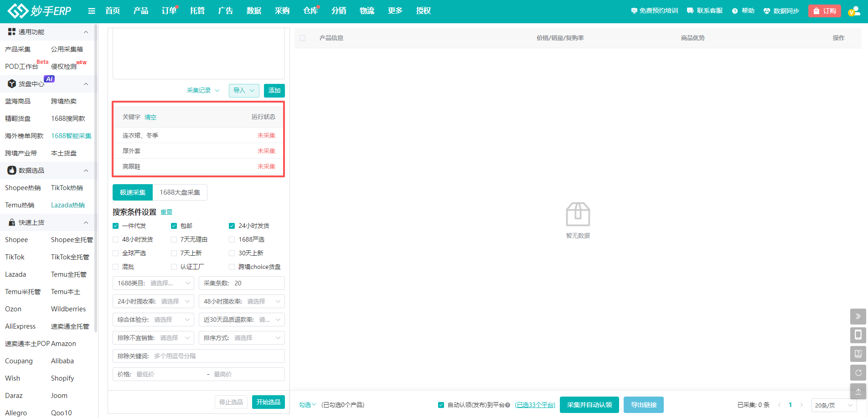Viewport: 868px width, 418px height.
Task: Toggle the 自动认领(发布)到平台 checkbox
Action: pos(441,405)
